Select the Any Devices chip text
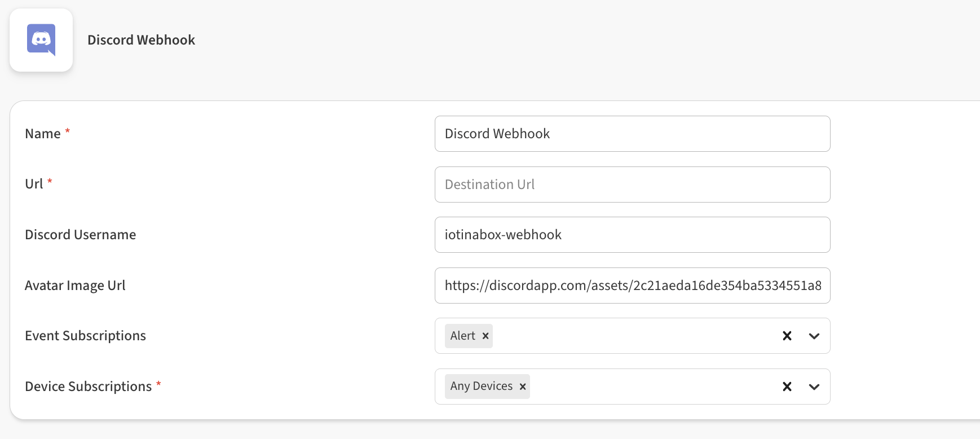 (x=482, y=387)
